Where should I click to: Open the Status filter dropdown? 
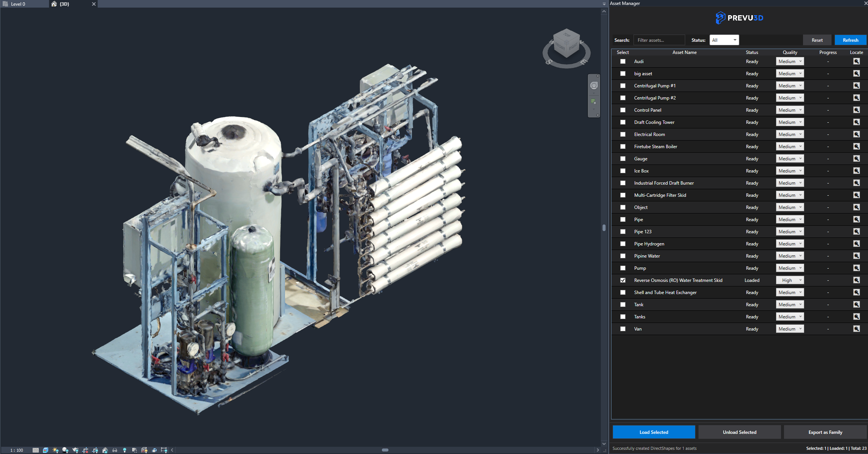click(724, 40)
